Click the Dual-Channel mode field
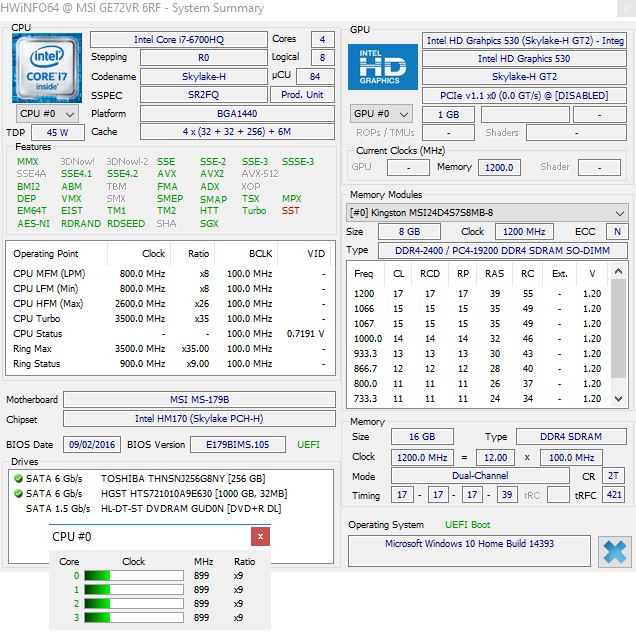Screen dimensions: 636x636 (480, 476)
